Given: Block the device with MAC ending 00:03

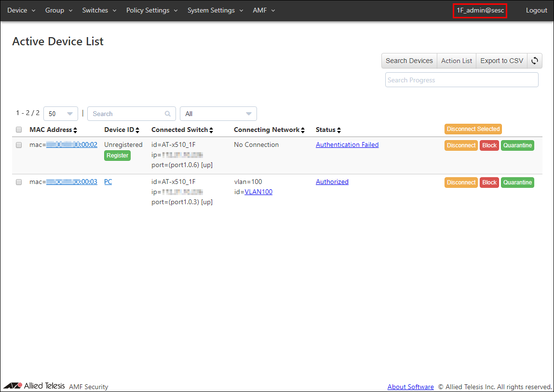Looking at the screenshot, I should pos(489,183).
